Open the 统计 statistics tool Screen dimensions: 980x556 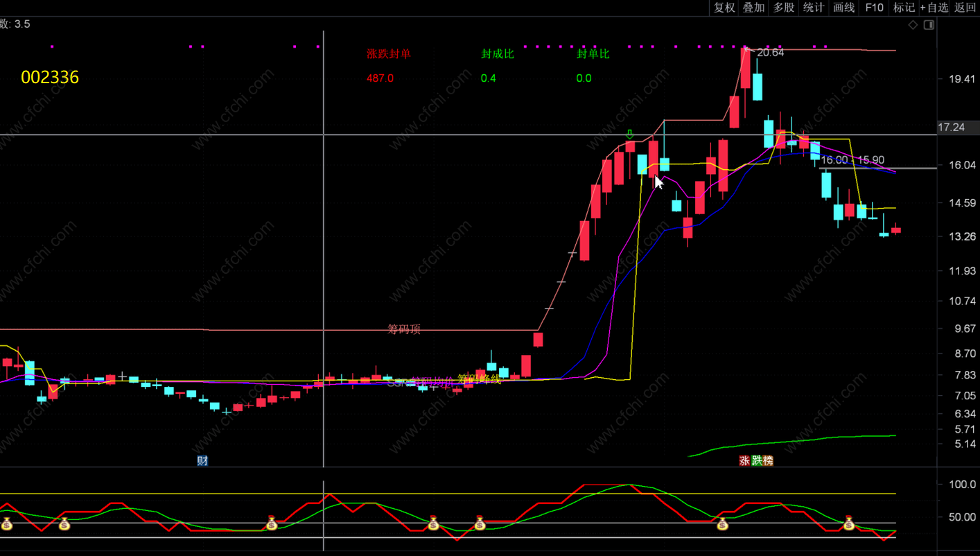pyautogui.click(x=814, y=8)
